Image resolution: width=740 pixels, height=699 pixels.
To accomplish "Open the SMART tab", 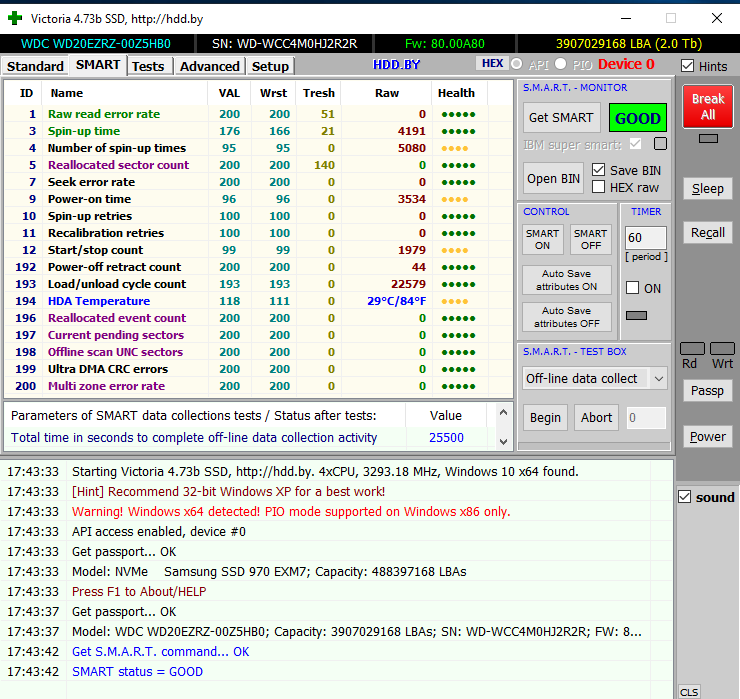I will pyautogui.click(x=98, y=65).
